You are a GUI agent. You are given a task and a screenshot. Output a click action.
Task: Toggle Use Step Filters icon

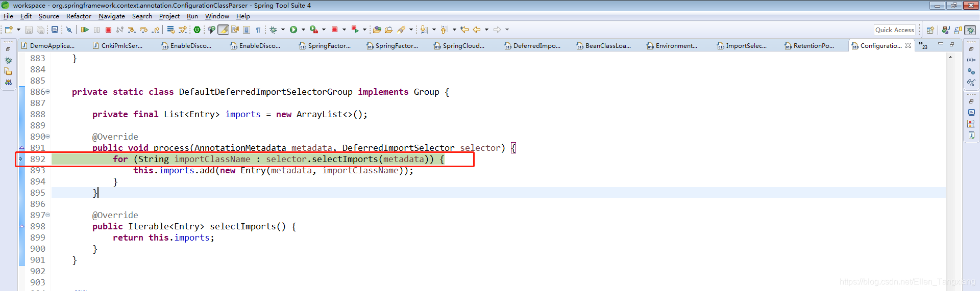point(183,30)
